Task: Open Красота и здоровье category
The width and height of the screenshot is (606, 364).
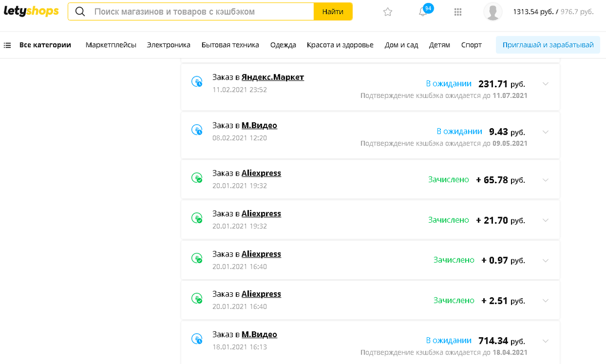Action: pos(340,45)
